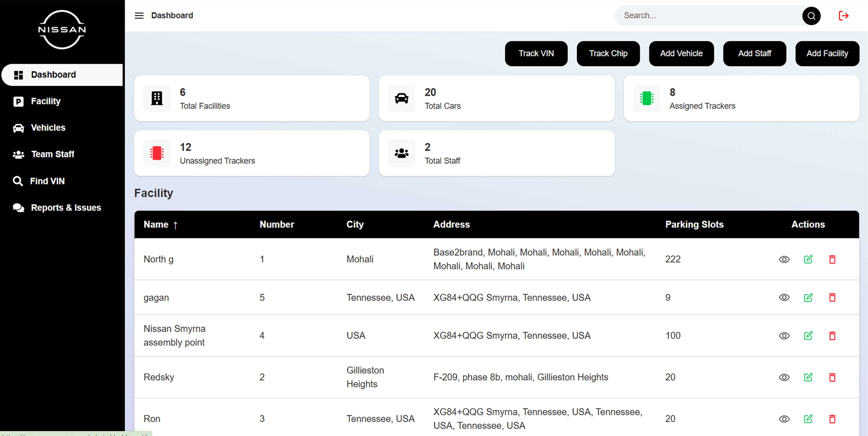Screen dimensions: 868x436
Task: Edit the gagan facility row
Action: (x=808, y=298)
